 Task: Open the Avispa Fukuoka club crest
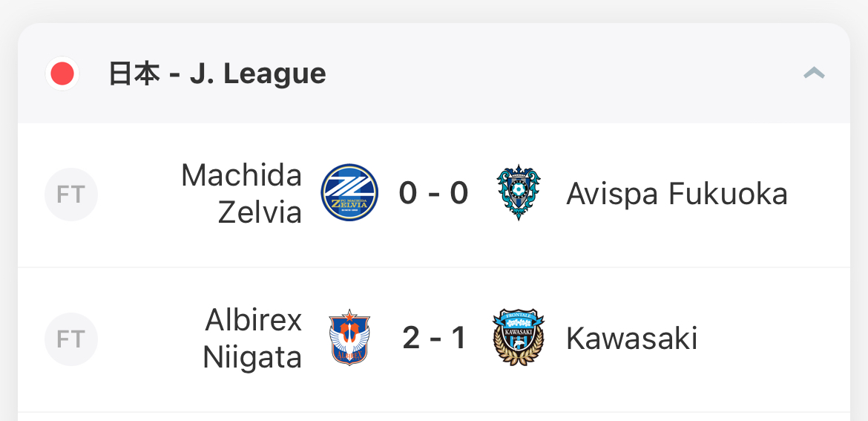click(519, 194)
